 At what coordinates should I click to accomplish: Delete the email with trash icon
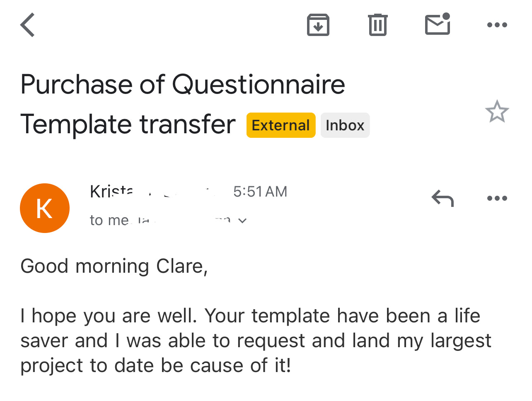(378, 25)
